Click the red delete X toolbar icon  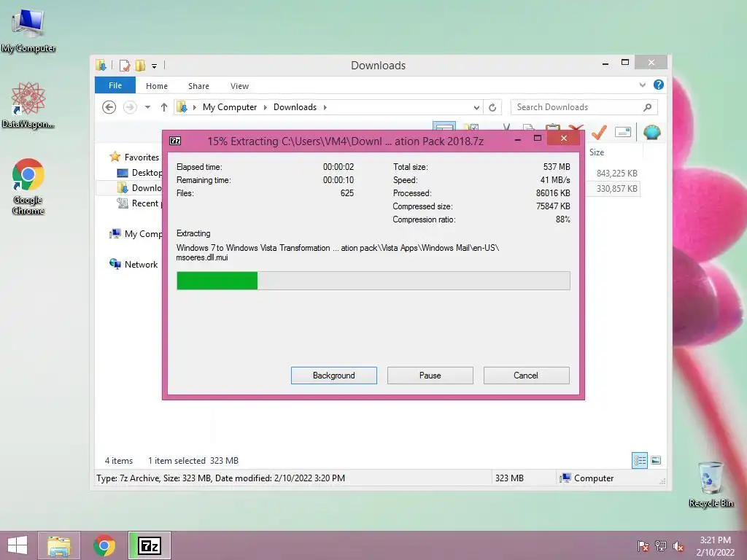[576, 127]
